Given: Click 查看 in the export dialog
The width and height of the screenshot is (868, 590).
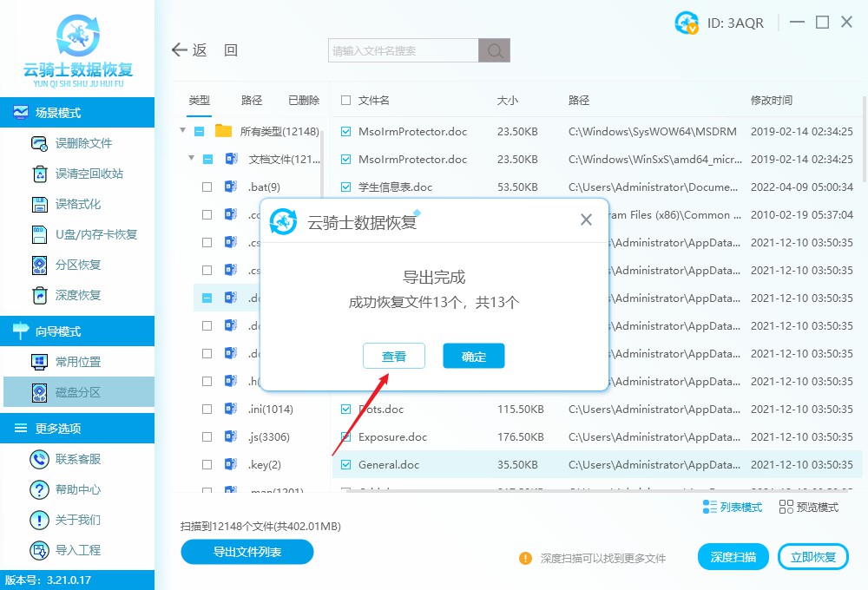Looking at the screenshot, I should click(x=394, y=356).
